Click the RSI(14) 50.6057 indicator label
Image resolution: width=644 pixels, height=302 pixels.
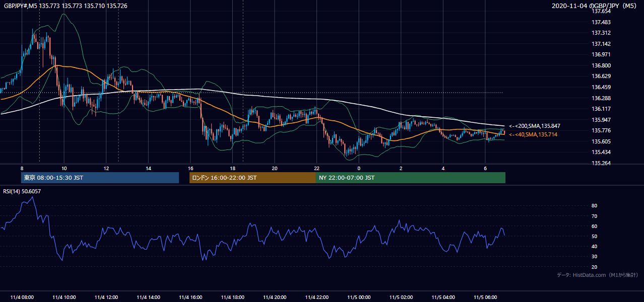(22, 191)
